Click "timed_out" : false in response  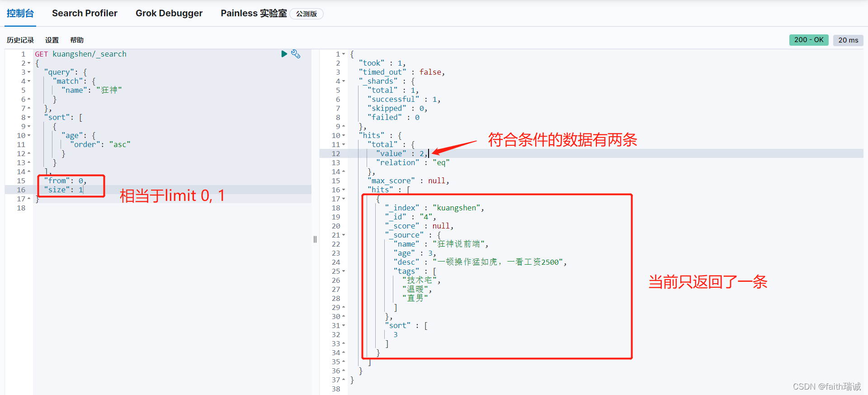click(x=402, y=72)
